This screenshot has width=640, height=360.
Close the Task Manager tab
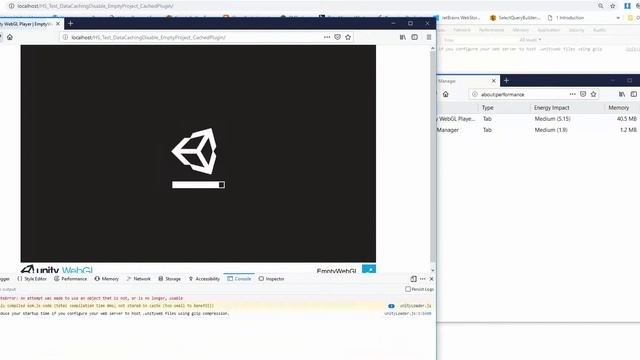point(493,81)
